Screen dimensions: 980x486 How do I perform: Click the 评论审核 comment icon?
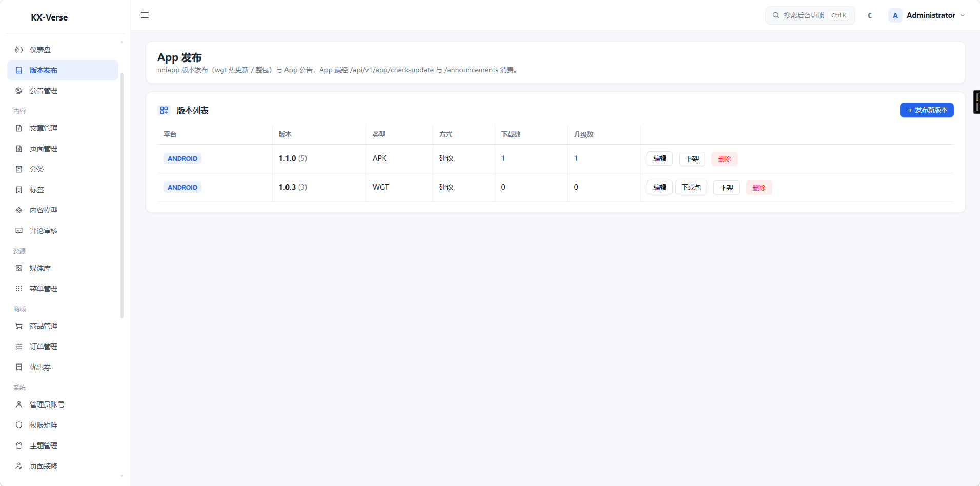pyautogui.click(x=19, y=231)
